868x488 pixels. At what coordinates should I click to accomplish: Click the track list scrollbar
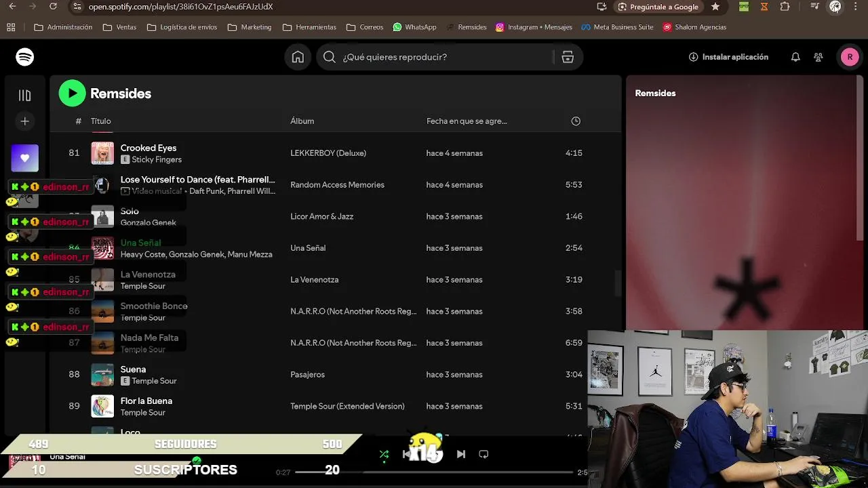point(618,283)
